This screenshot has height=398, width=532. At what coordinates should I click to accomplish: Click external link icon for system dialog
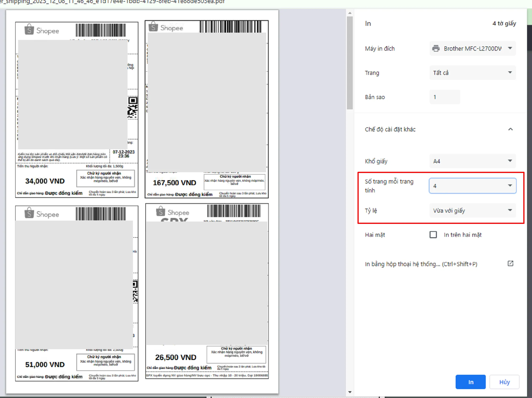510,263
